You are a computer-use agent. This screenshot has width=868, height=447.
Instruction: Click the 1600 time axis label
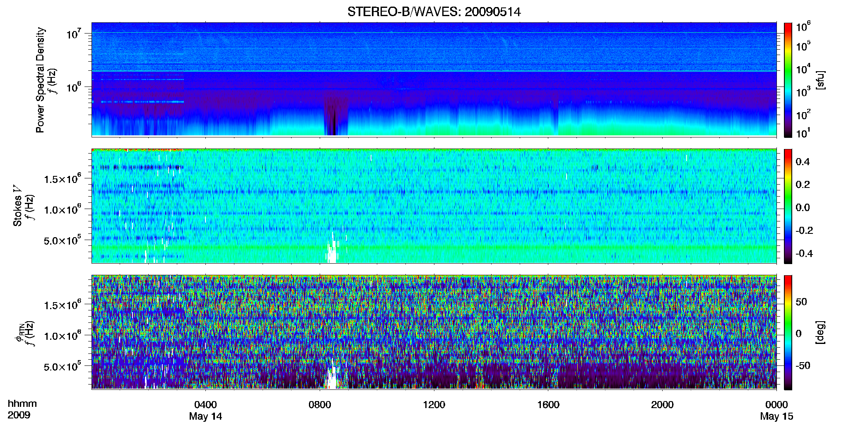(x=548, y=405)
